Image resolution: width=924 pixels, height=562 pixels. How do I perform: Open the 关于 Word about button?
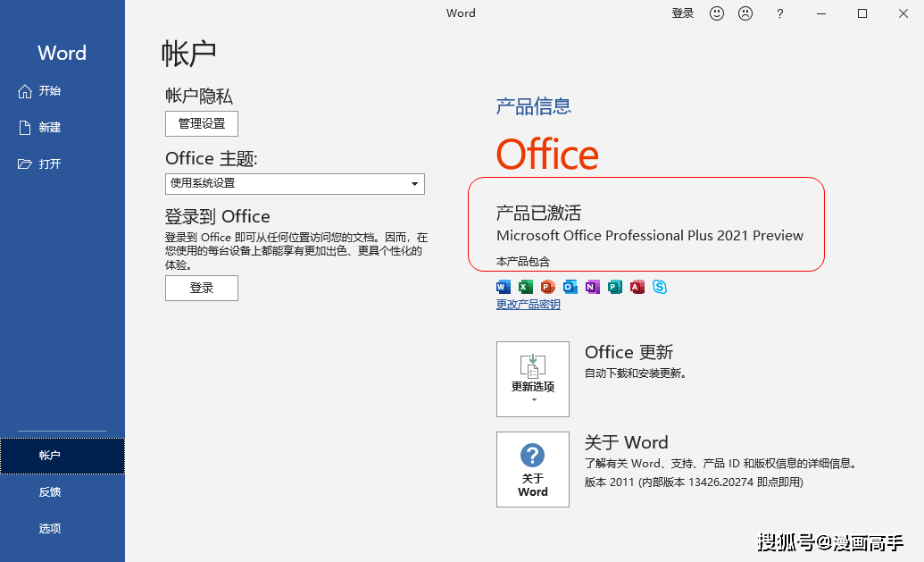(x=533, y=469)
